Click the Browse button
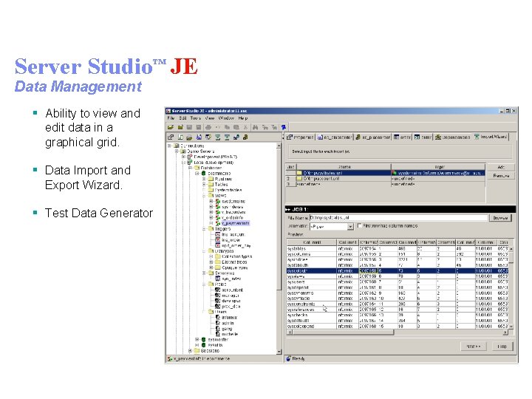532x399 pixels. pyautogui.click(x=500, y=218)
